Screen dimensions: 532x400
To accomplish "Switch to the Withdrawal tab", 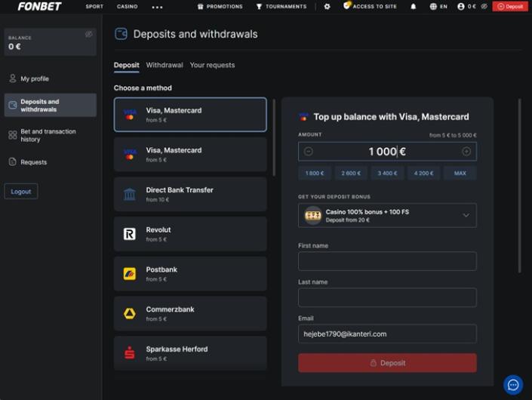I will pos(165,66).
